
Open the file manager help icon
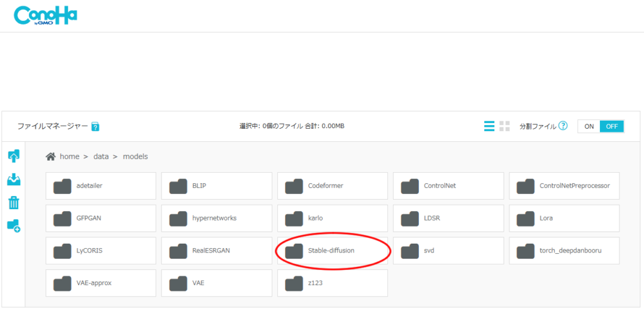pyautogui.click(x=96, y=127)
